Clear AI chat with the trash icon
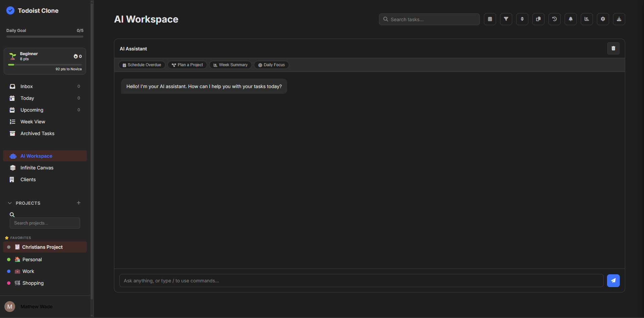Image resolution: width=644 pixels, height=318 pixels. pos(613,48)
